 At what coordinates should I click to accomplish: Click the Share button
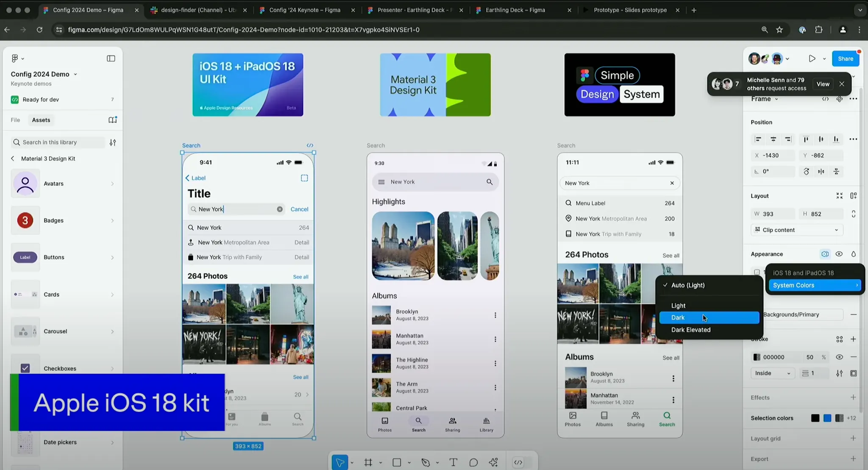tap(845, 58)
